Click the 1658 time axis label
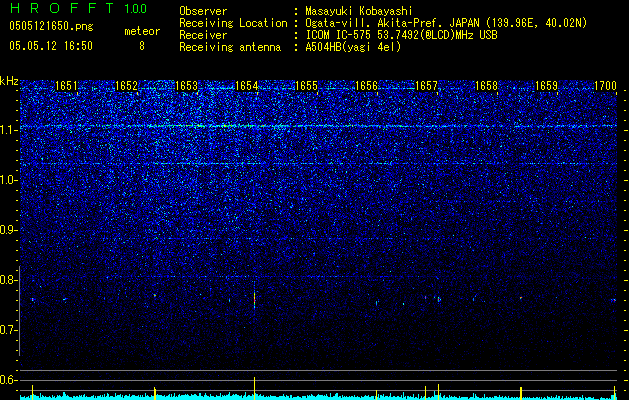 (486, 86)
